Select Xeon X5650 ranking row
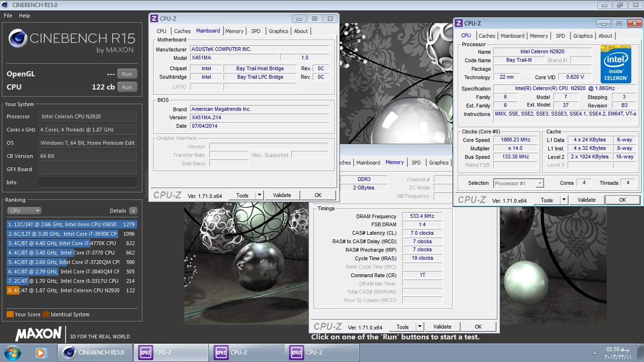 click(72, 224)
